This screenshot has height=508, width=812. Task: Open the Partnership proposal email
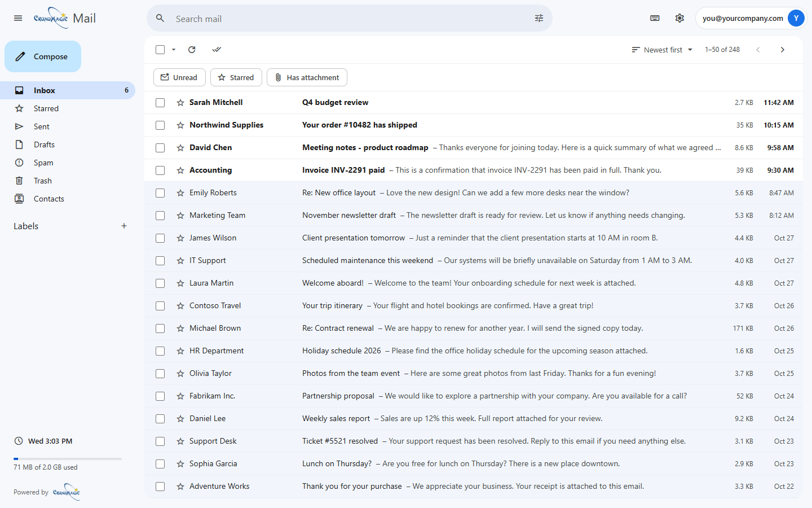(474, 396)
